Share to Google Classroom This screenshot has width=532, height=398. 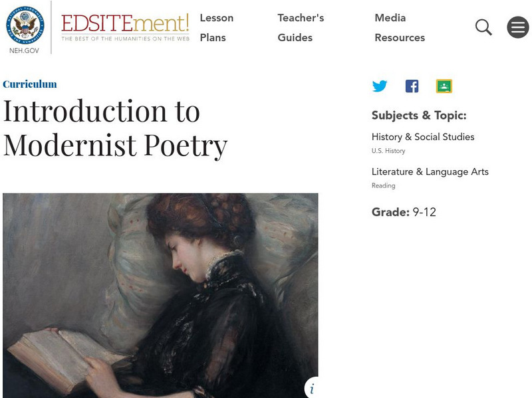(x=444, y=86)
